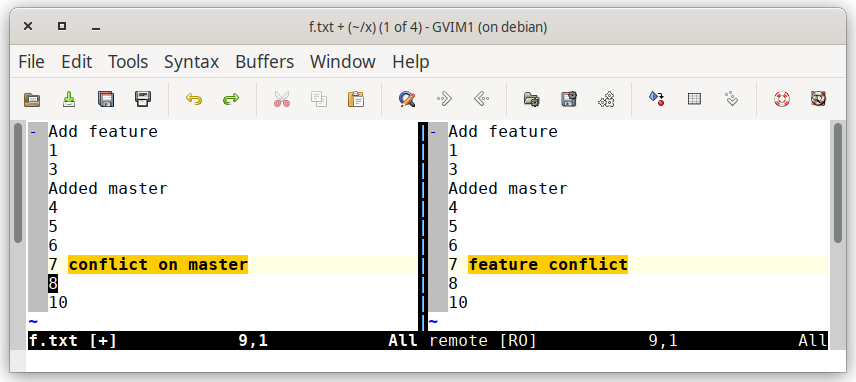This screenshot has height=382, width=856.
Task: Place cursor on line '10' in left pane
Action: click(58, 302)
